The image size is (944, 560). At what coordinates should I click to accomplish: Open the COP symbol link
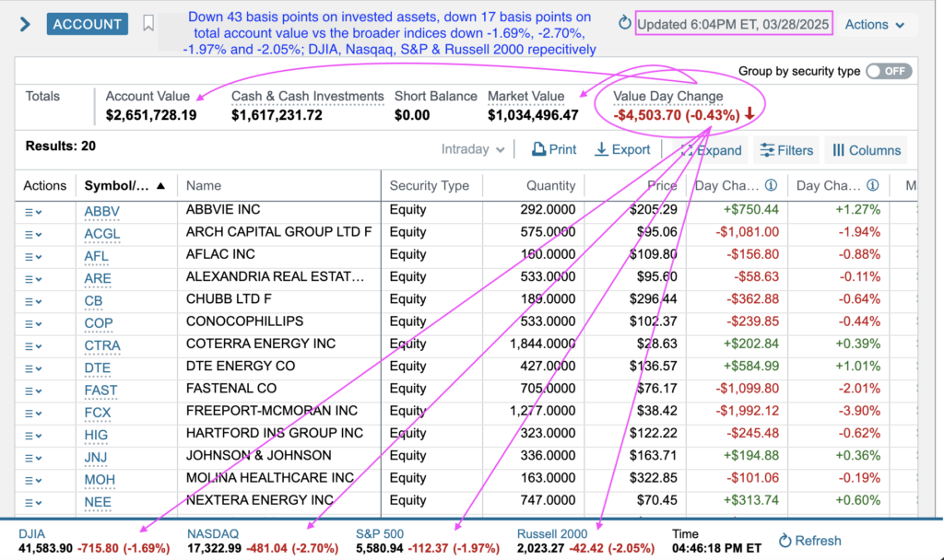tap(99, 323)
